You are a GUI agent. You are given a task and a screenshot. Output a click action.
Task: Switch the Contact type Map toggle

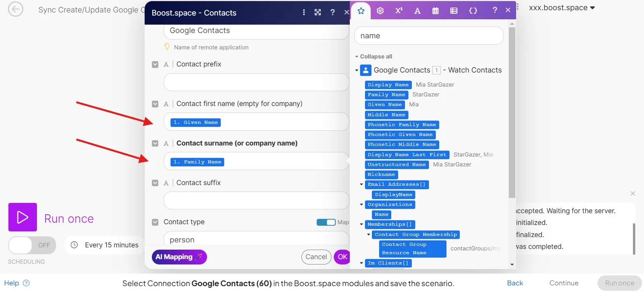coord(326,222)
